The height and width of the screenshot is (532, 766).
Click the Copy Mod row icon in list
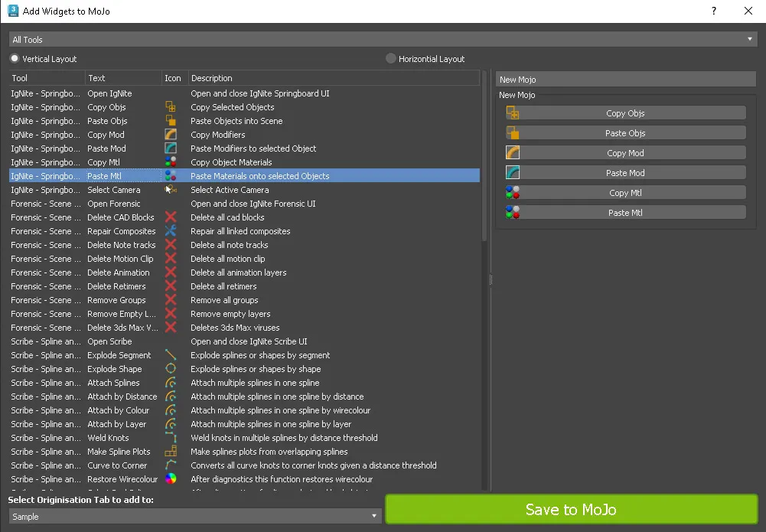click(x=171, y=135)
